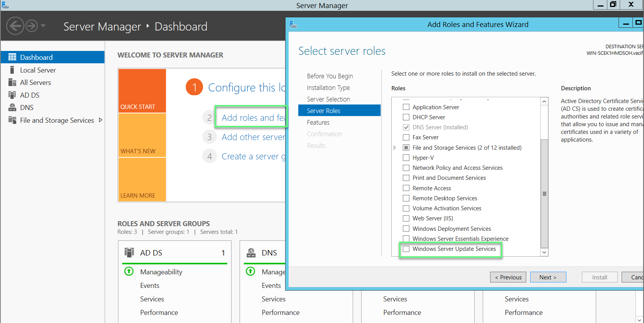Check Volume Activation Services role
Viewport: 644px width, 323px height.
[x=406, y=208]
